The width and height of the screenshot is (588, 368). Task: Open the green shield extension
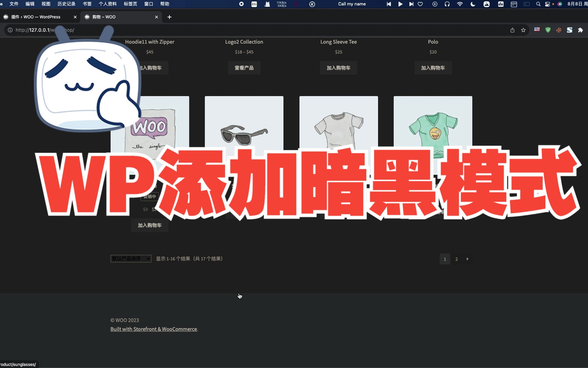click(548, 30)
